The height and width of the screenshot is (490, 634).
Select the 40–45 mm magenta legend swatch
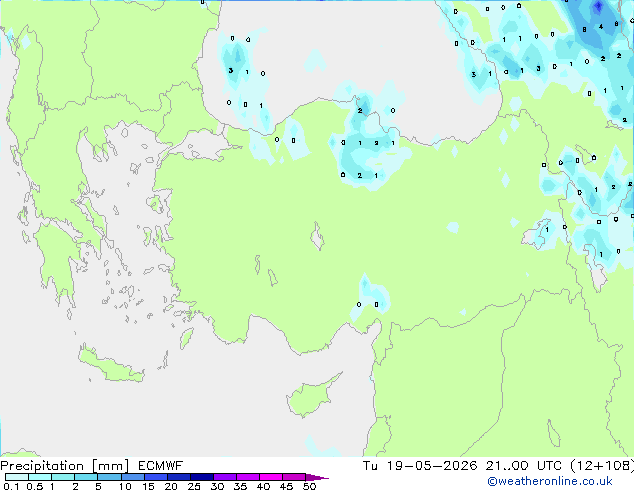271,477
